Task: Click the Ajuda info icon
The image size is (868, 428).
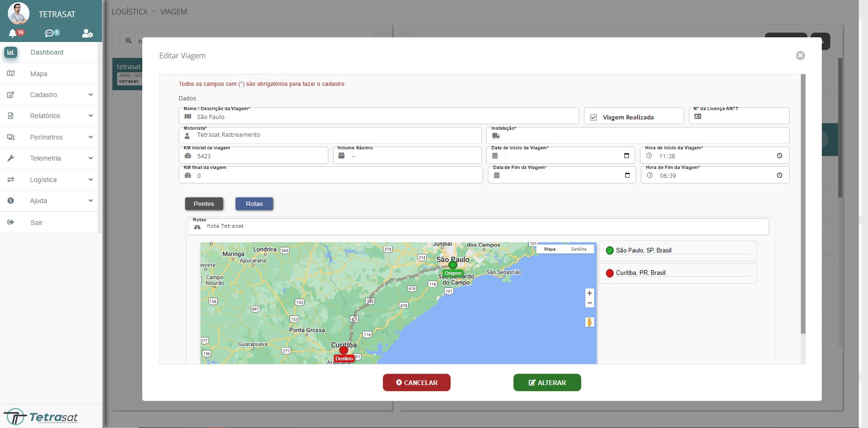Action: 11,201
